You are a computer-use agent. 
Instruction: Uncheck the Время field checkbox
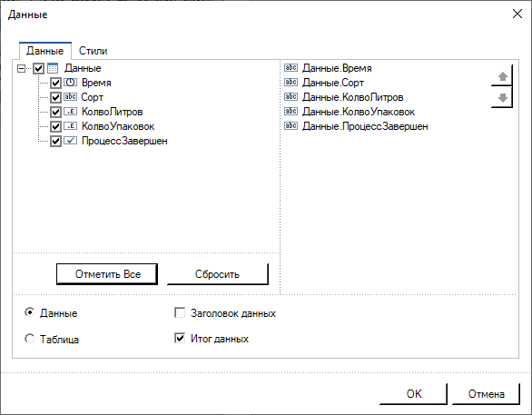[x=55, y=83]
